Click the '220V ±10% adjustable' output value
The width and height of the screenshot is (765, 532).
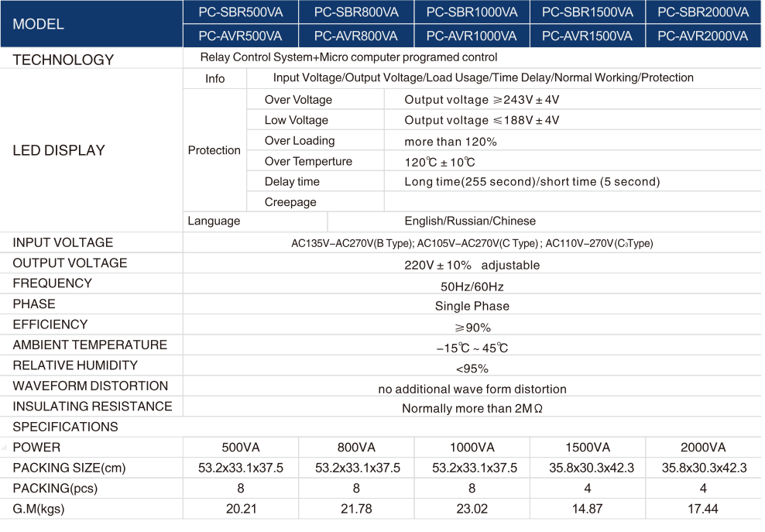pos(472,265)
